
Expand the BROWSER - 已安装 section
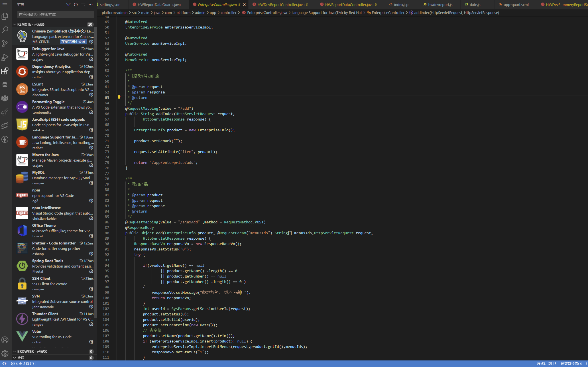point(15,351)
